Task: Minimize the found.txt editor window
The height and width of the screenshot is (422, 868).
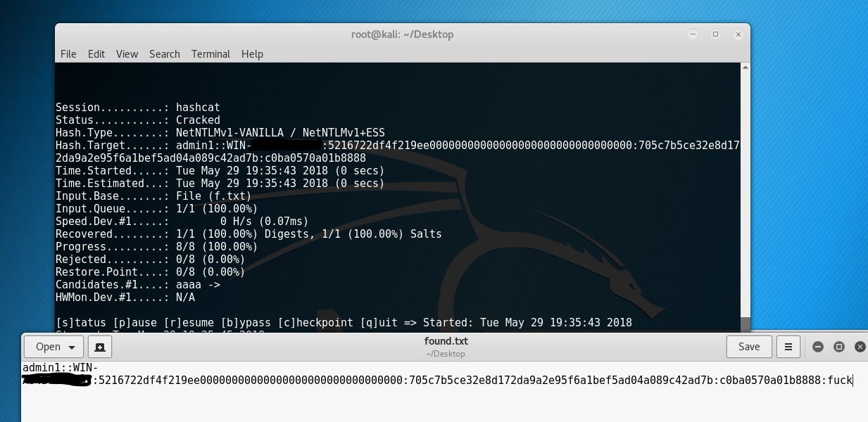Action: click(818, 347)
